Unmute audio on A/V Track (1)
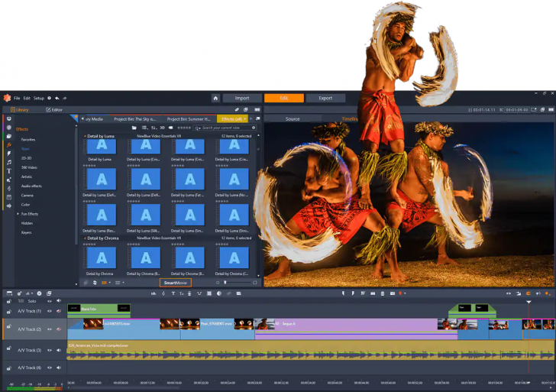The height and width of the screenshot is (392, 556). tap(59, 311)
